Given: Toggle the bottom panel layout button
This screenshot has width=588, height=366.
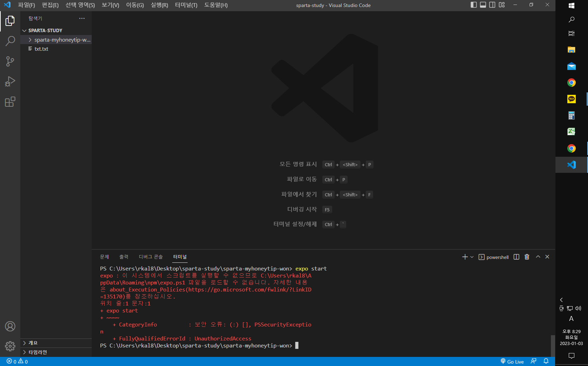Looking at the screenshot, I should point(483,5).
